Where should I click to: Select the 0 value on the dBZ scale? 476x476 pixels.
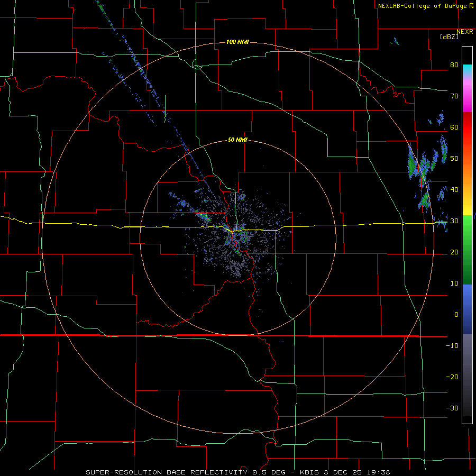456,315
